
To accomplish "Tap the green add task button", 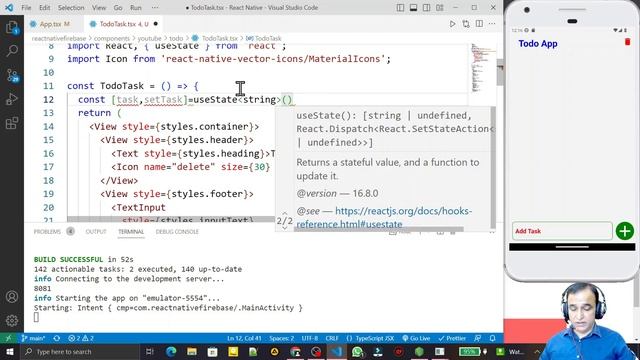I will point(624,231).
